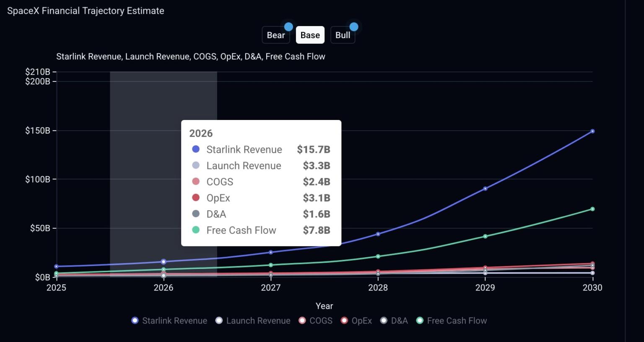Click the red COGS legend dot
Viewport: 644px width, 342px height.
[302, 320]
